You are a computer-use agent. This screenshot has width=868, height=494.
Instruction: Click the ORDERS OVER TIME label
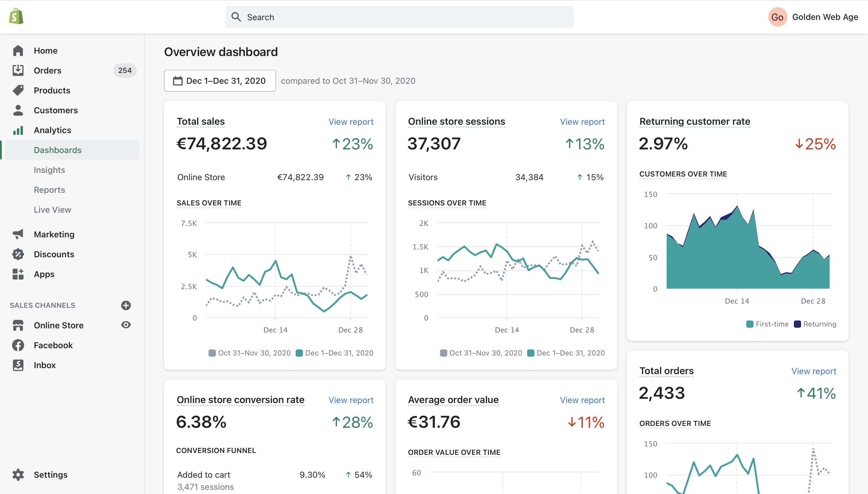675,424
